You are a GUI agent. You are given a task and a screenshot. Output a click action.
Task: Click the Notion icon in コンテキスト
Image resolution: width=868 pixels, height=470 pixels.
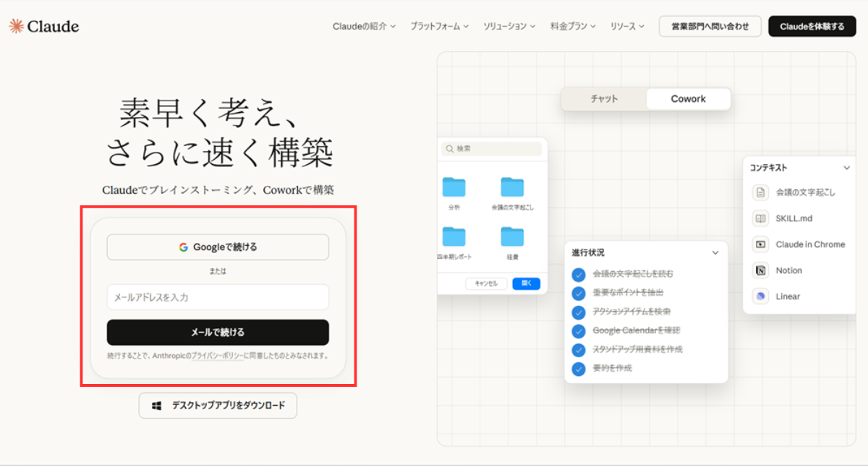coord(760,270)
